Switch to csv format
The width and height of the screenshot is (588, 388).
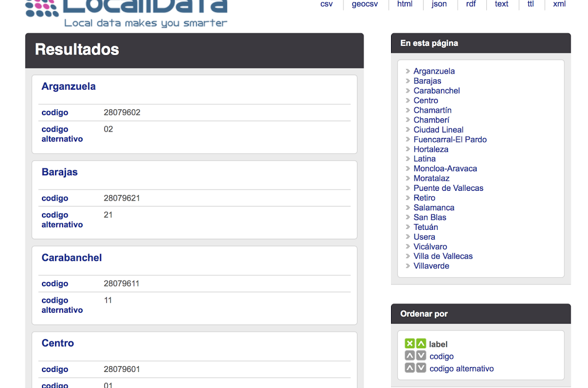click(326, 4)
